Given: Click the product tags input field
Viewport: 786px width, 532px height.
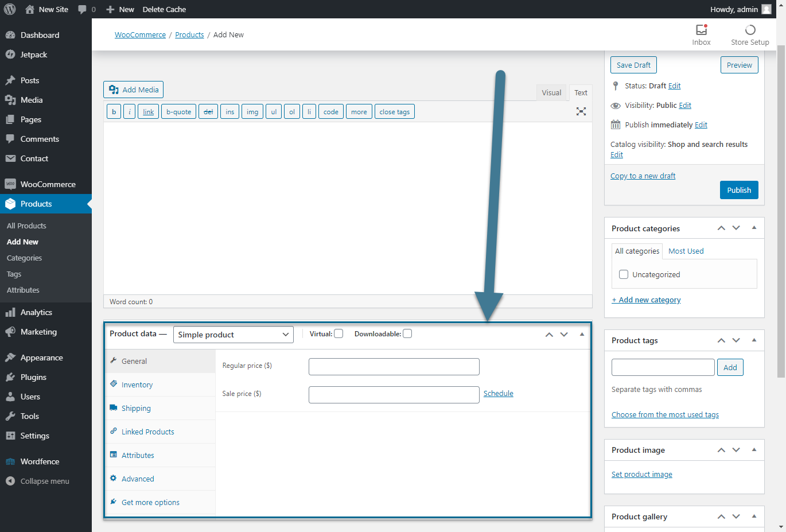Looking at the screenshot, I should point(663,367).
